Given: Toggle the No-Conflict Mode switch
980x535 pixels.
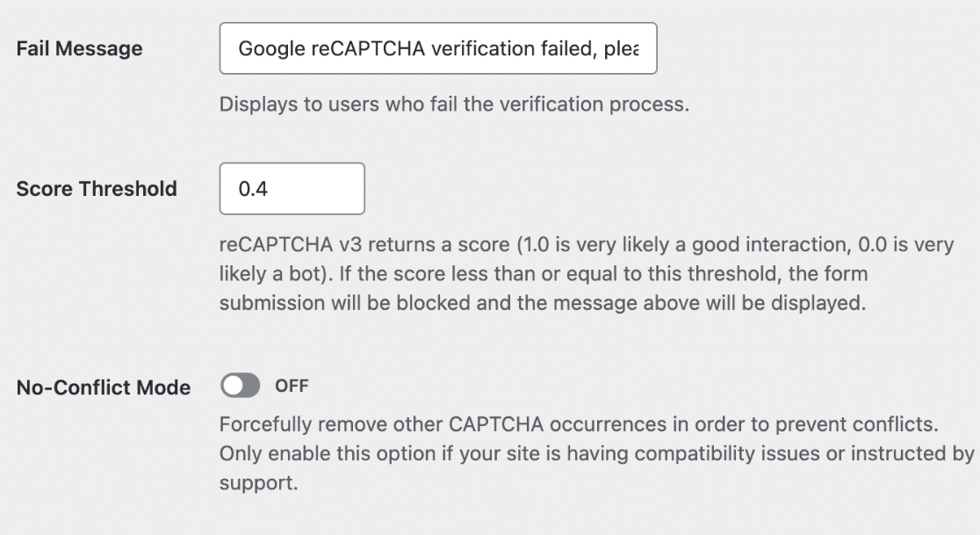Looking at the screenshot, I should coord(241,386).
